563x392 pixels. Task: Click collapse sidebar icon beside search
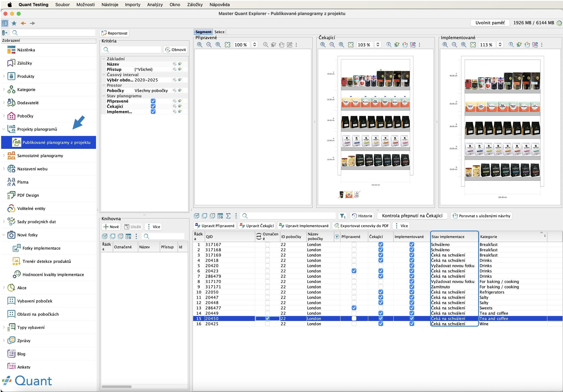pyautogui.click(x=5, y=33)
